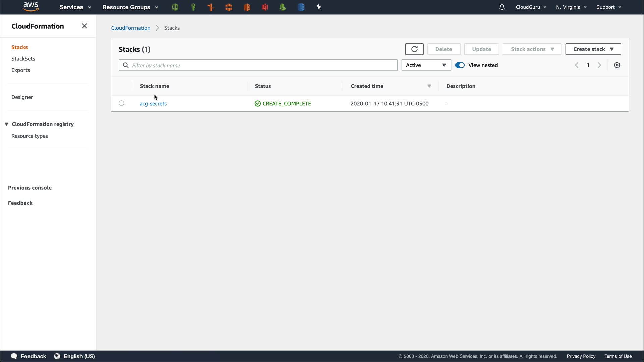Click the white pushpin icon in the header
Screen dimensions: 644x362
point(319,7)
